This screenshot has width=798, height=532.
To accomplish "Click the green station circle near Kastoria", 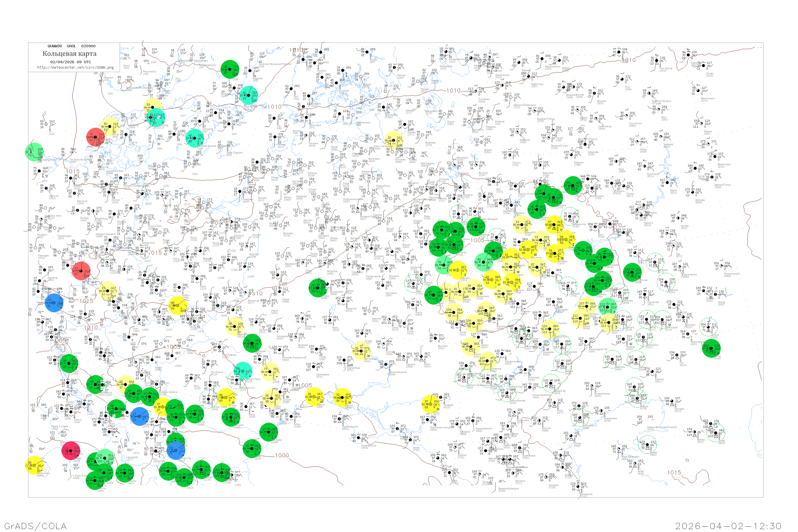I will point(125,473).
